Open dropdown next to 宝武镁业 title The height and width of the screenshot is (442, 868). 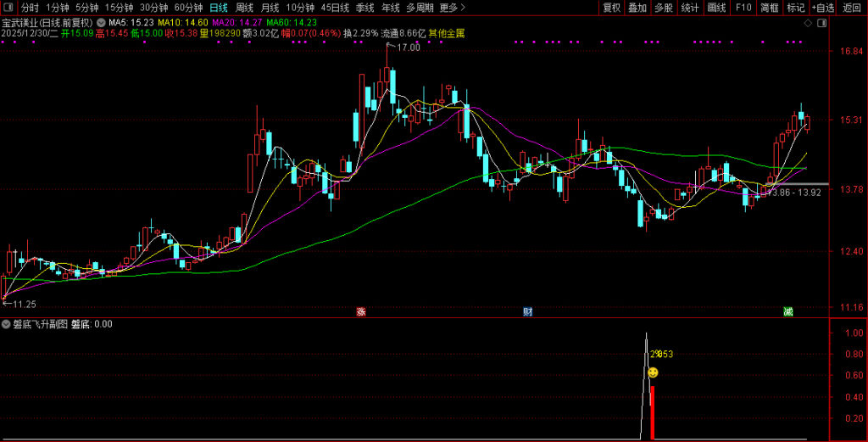point(102,23)
